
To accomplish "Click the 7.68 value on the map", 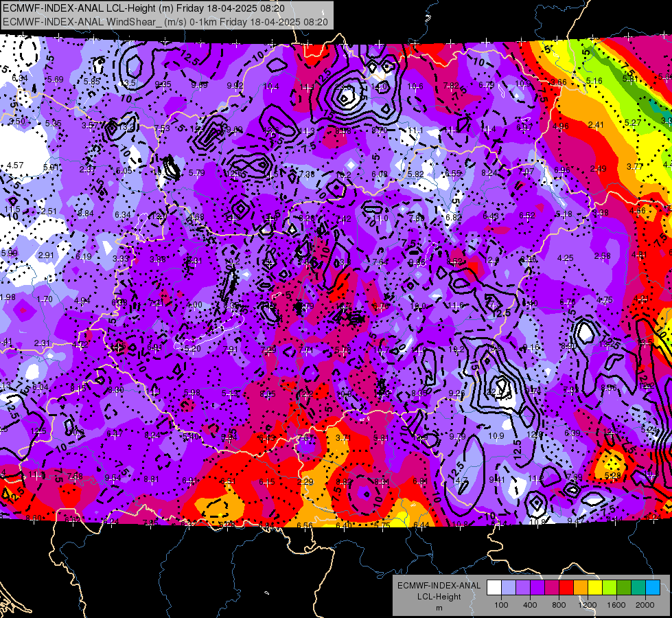I will click(75, 477).
